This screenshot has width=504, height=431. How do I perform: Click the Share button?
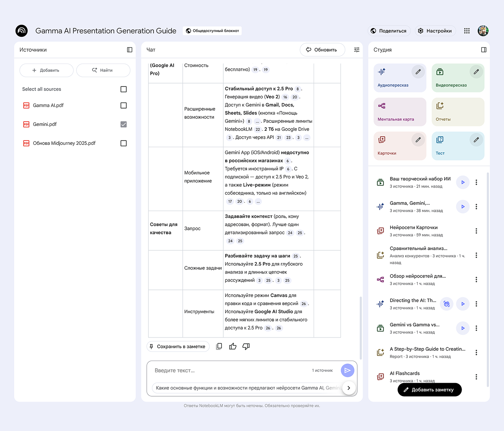[x=389, y=31]
